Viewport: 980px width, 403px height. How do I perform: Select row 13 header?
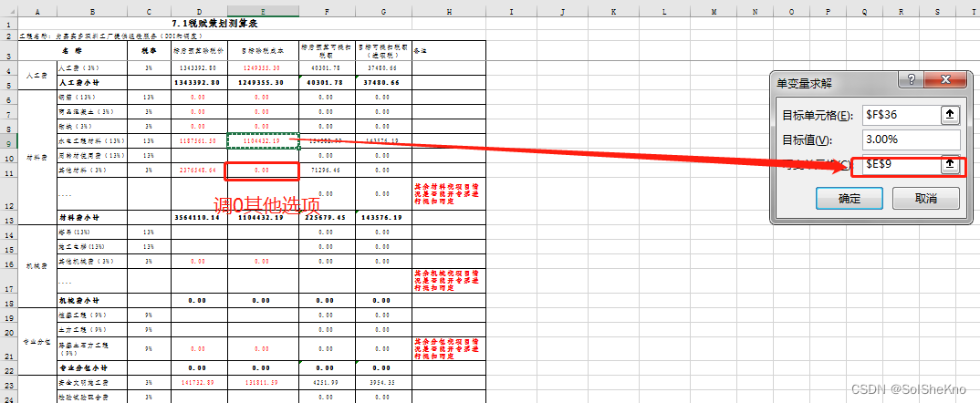coord(9,218)
